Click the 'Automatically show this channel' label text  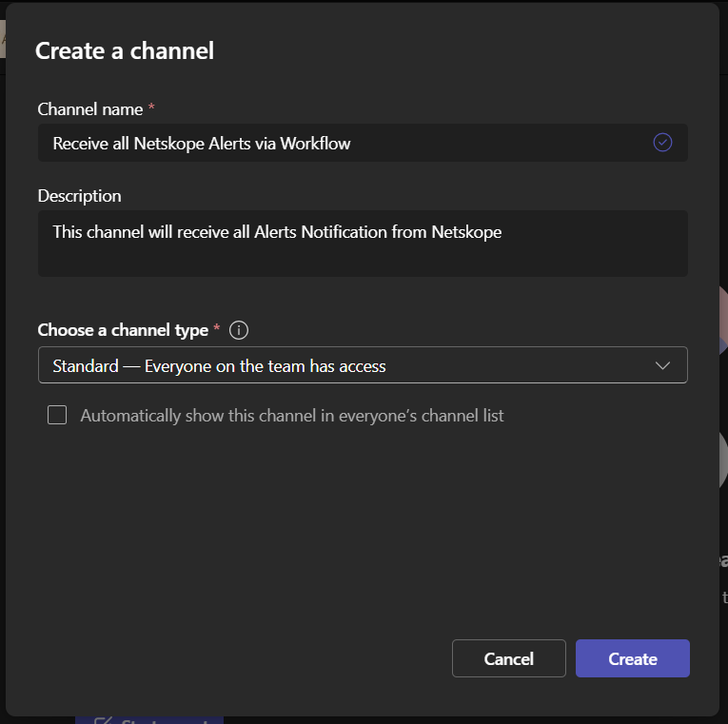[292, 416]
